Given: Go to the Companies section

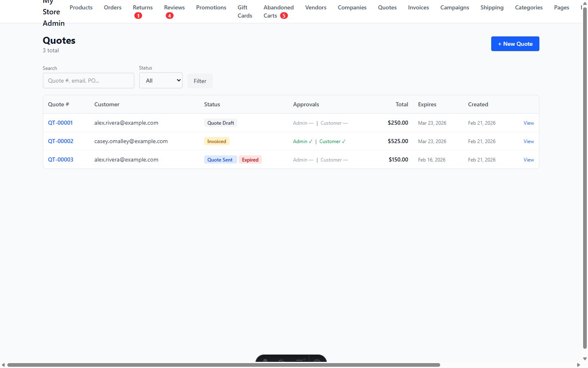Looking at the screenshot, I should [x=352, y=7].
